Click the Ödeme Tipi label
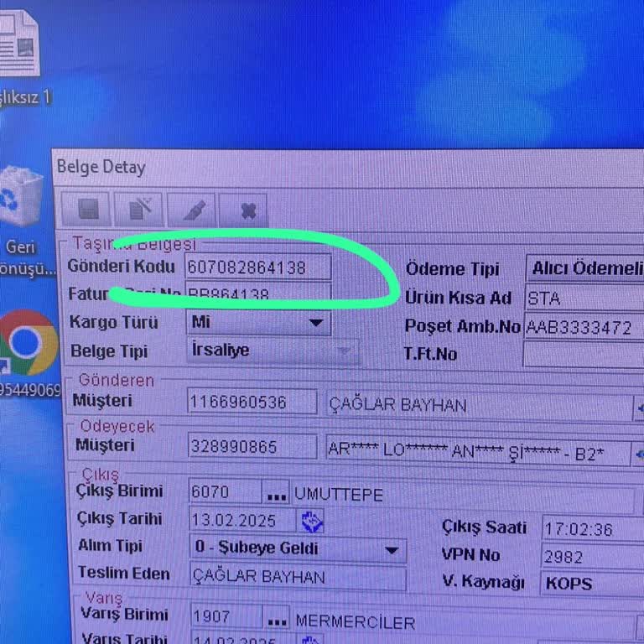Screen dimensions: 644x644 452,269
